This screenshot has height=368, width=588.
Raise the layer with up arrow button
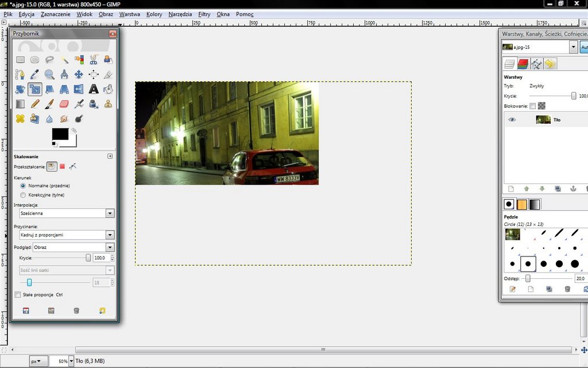(527, 189)
